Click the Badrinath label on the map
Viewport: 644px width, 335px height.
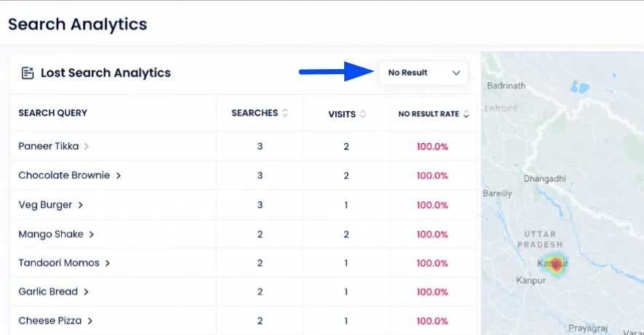click(x=506, y=86)
